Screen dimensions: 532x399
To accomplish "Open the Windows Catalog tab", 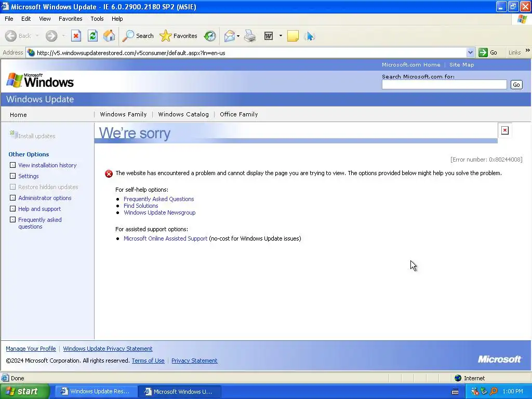I will tap(183, 114).
